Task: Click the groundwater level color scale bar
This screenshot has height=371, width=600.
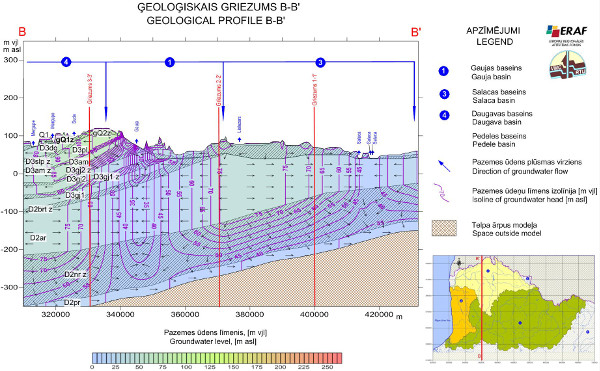Action: (217, 358)
